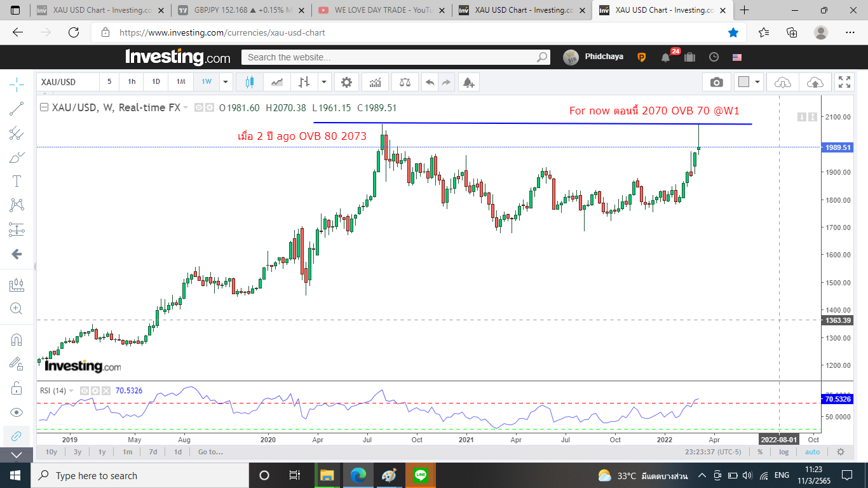Image resolution: width=868 pixels, height=488 pixels.
Task: Click the XAU/USD symbol input field
Action: coord(68,82)
